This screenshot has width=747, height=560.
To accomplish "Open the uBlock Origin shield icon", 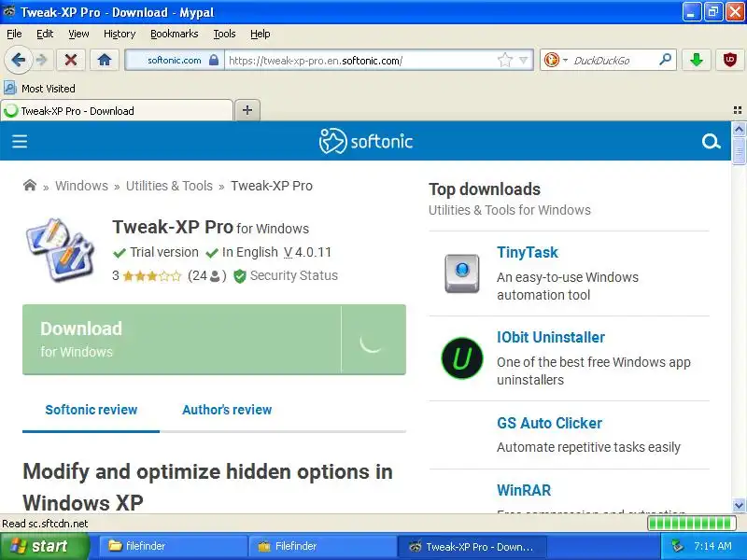I will (x=730, y=60).
